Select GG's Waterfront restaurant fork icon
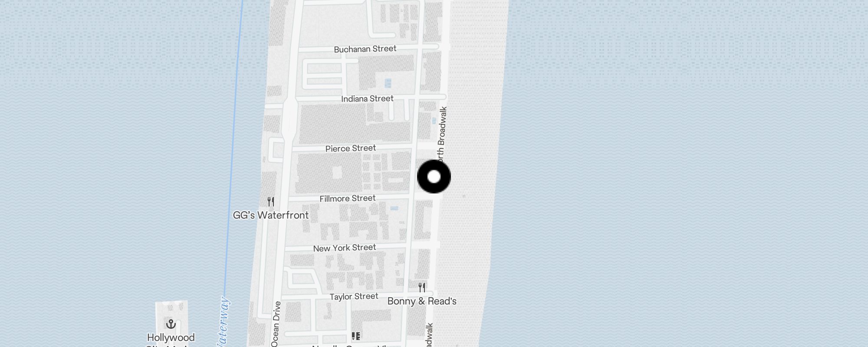Viewport: 868px width, 347px height. pyautogui.click(x=271, y=202)
